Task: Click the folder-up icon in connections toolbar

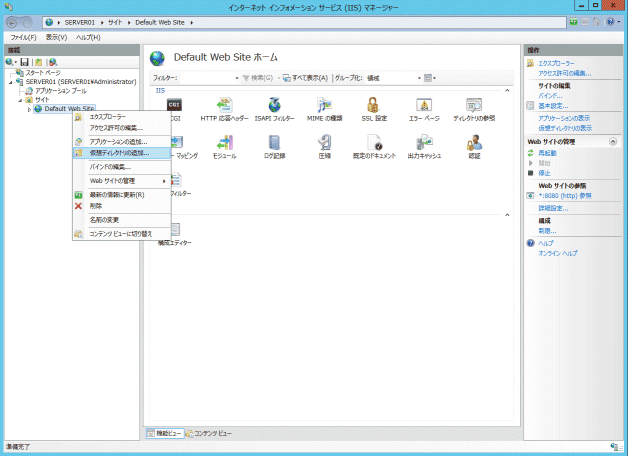Action: pyautogui.click(x=38, y=62)
